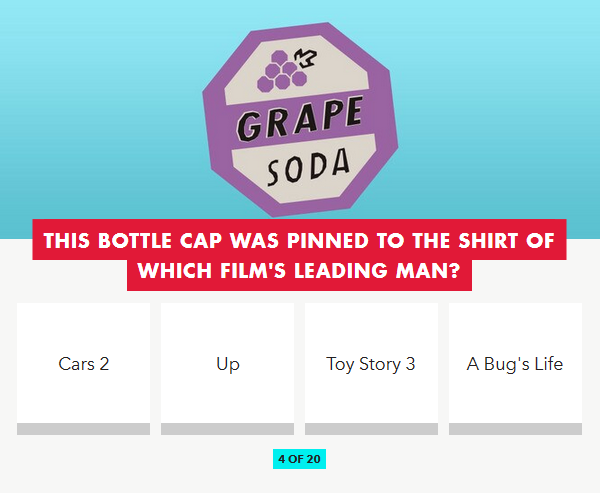The width and height of the screenshot is (600, 493).
Task: Click the 4 OF 20 progress indicator
Action: click(299, 459)
